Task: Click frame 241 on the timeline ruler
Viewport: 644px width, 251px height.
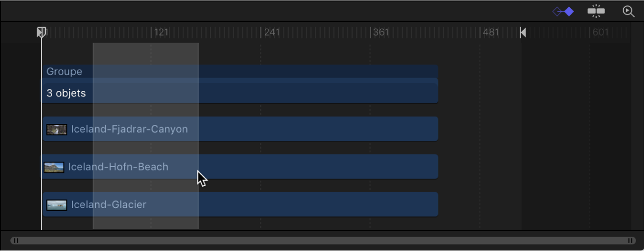Action: (x=261, y=33)
